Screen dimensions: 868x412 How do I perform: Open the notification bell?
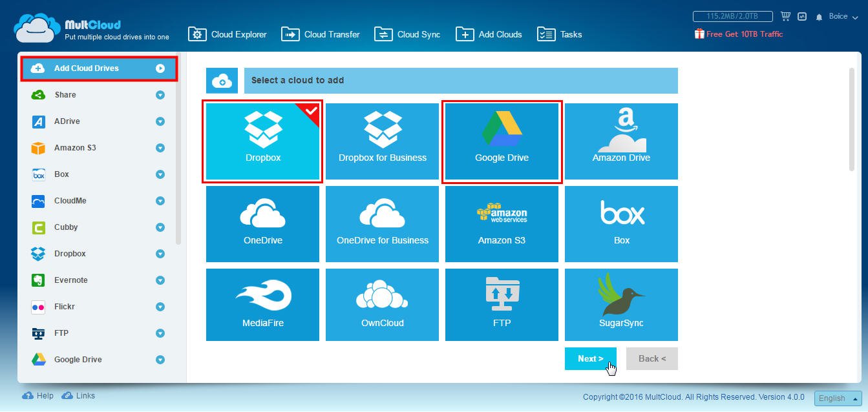tap(820, 17)
